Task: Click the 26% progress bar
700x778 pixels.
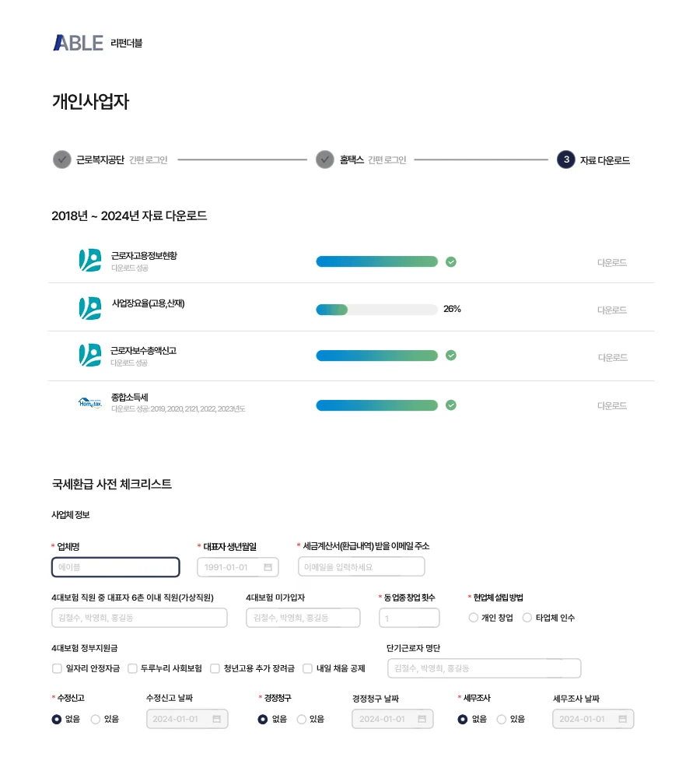Action: click(x=376, y=309)
